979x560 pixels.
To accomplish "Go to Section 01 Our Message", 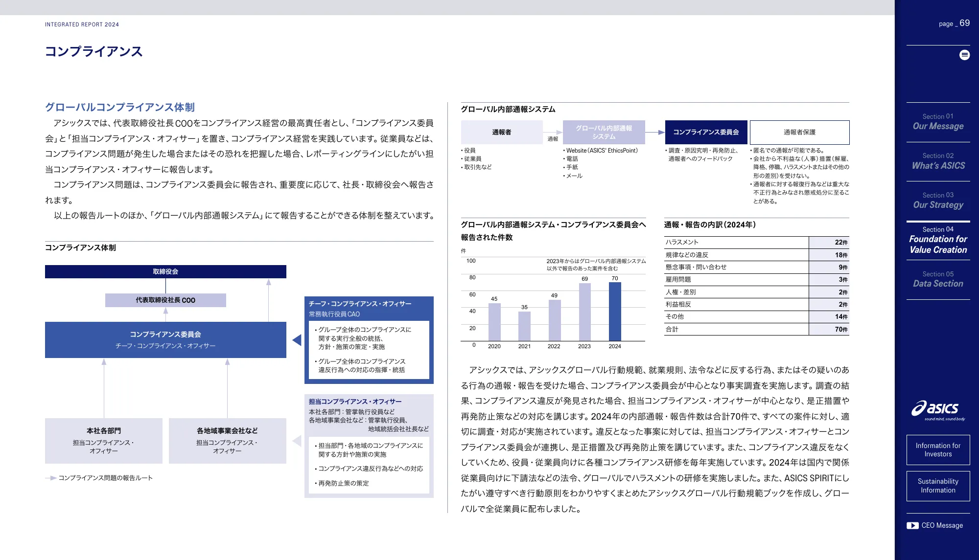I will coord(938,122).
